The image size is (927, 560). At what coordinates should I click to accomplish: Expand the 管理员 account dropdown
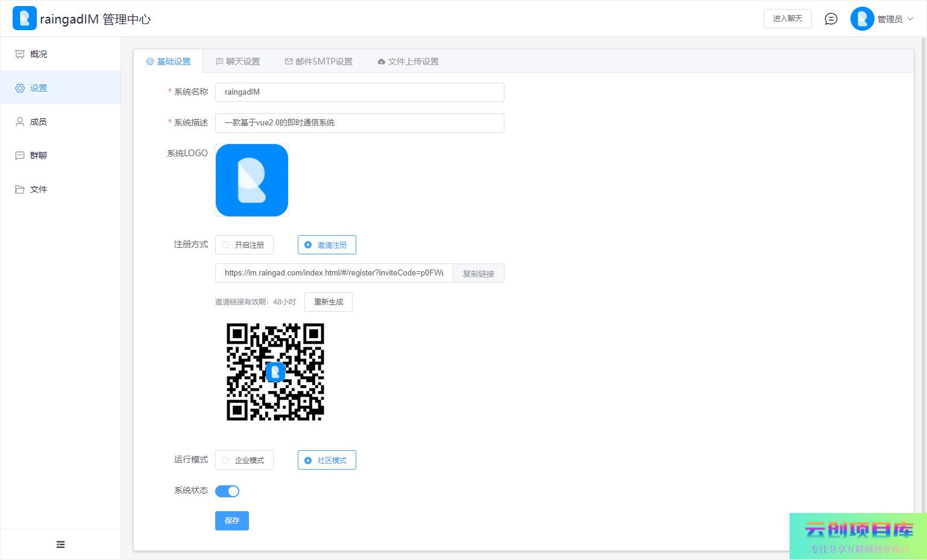tap(896, 19)
